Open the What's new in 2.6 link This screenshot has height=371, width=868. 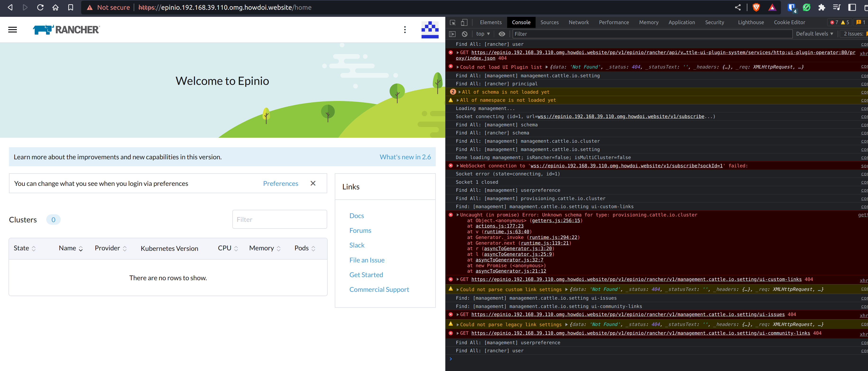click(x=405, y=157)
